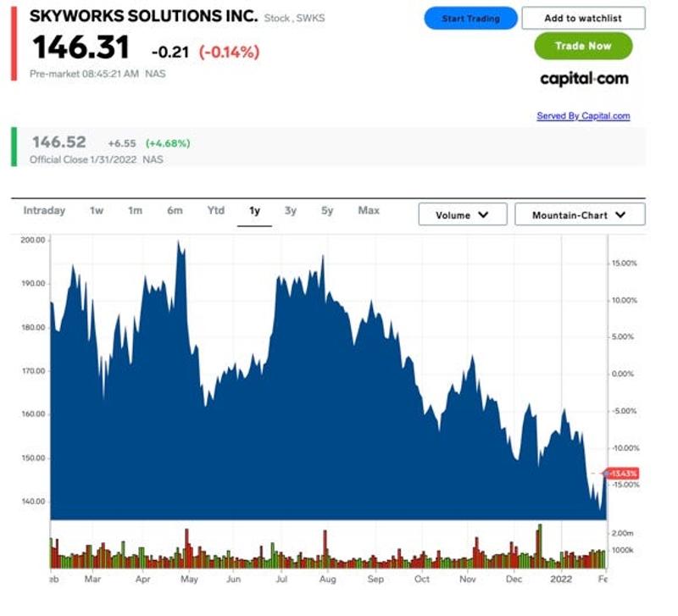This screenshot has width=678, height=616.
Task: Click the Aug label on the date axis
Action: 327,580
